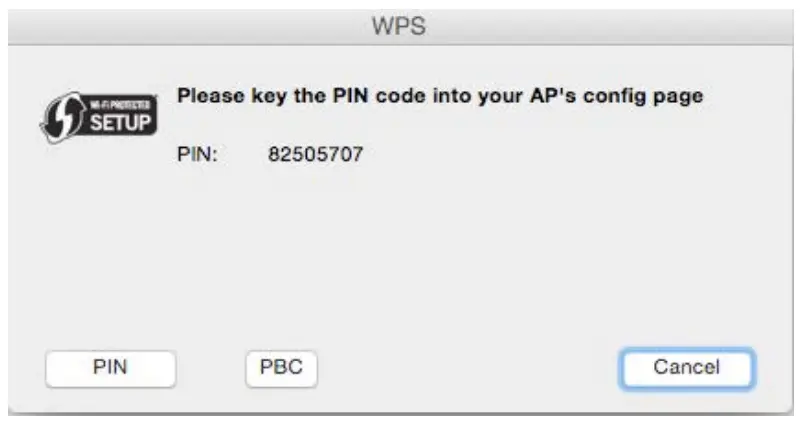Image resolution: width=806 pixels, height=427 pixels.
Task: Cancel the WPS dialog
Action: pos(686,367)
